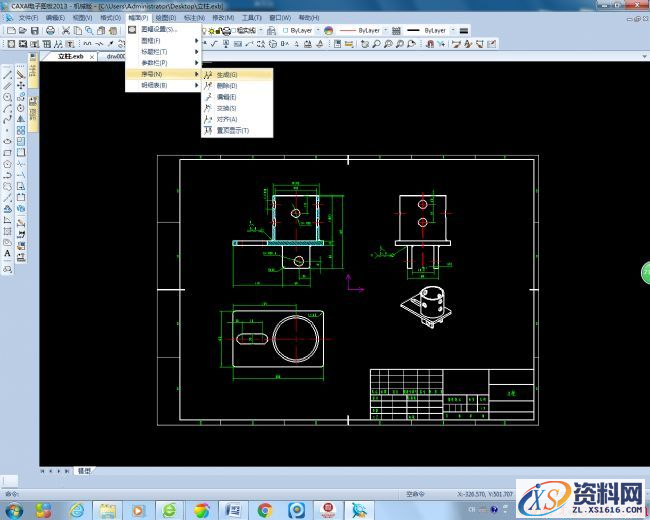Expand the 明细表(B) submenu
The image size is (650, 520).
(155, 85)
